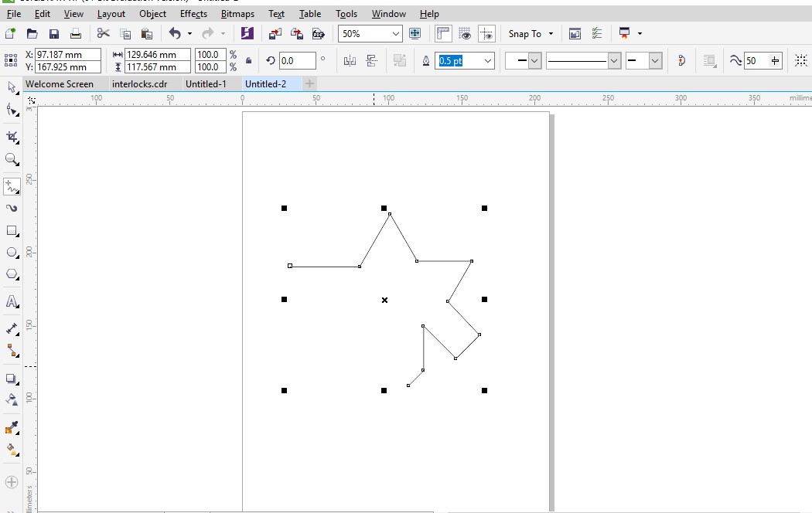The height and width of the screenshot is (513, 812).
Task: Open the Search content icon
Action: pyautogui.click(x=247, y=34)
